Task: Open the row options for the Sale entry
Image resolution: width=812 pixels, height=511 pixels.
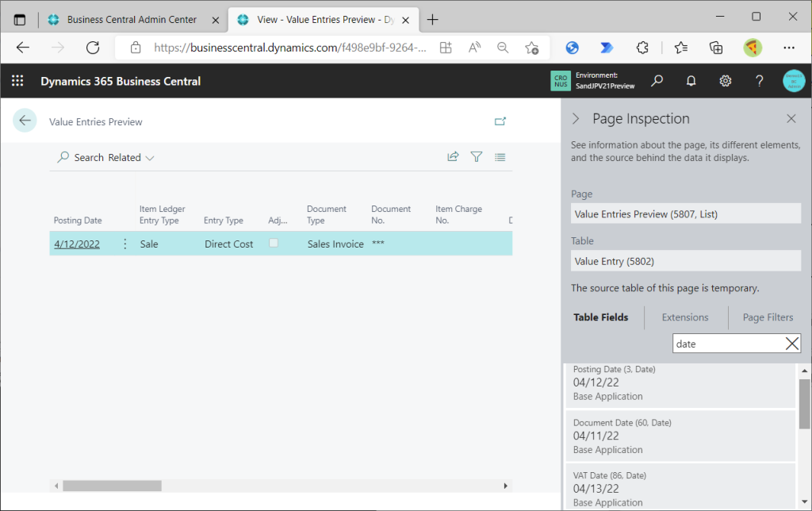Action: (x=124, y=244)
